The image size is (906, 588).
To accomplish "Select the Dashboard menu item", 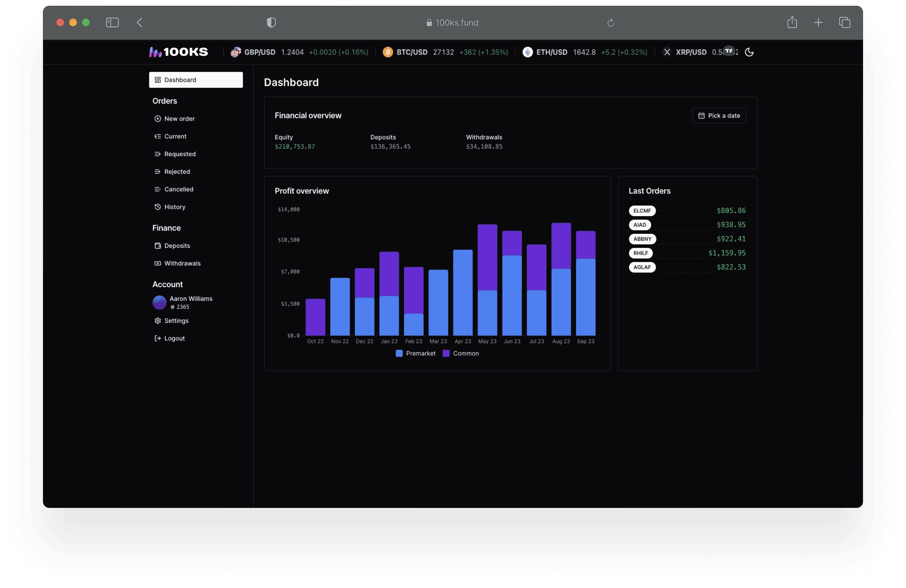I will click(x=196, y=80).
